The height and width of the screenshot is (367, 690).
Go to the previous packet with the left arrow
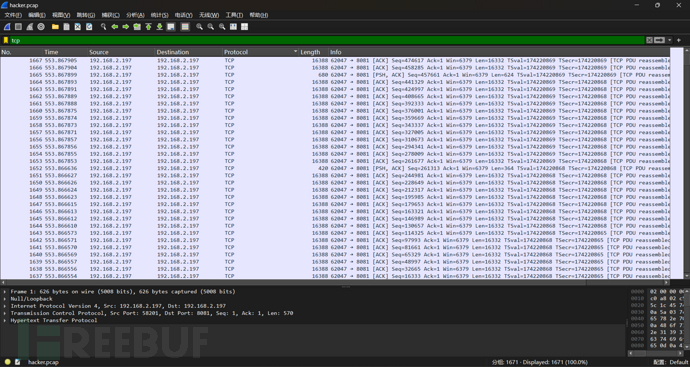(114, 27)
